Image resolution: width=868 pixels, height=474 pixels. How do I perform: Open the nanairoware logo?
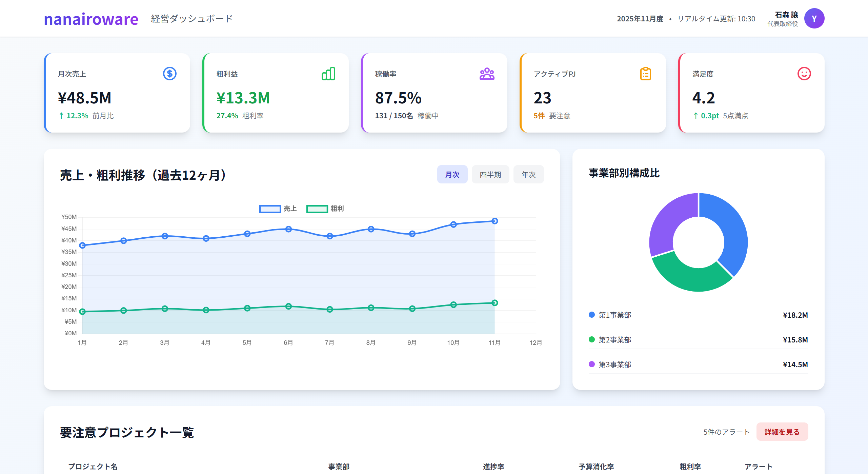click(x=91, y=19)
